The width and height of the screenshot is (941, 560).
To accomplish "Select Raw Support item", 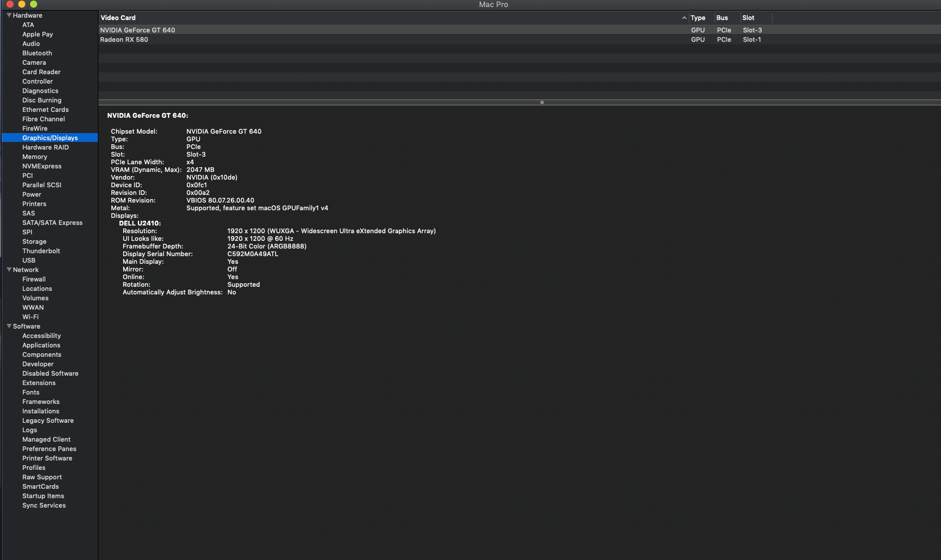I will [42, 477].
